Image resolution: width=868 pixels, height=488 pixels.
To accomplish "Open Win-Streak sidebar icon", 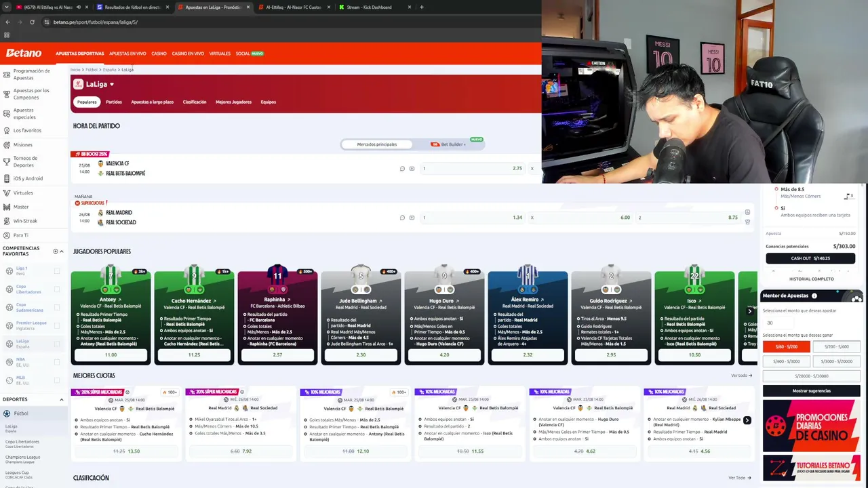I will tap(7, 221).
